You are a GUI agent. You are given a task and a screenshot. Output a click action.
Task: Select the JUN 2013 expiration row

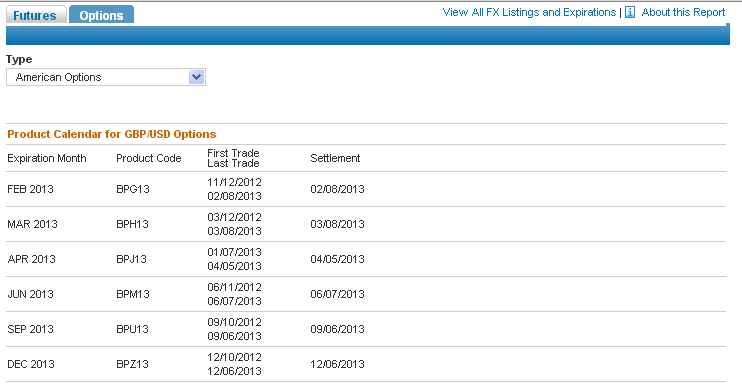point(366,294)
